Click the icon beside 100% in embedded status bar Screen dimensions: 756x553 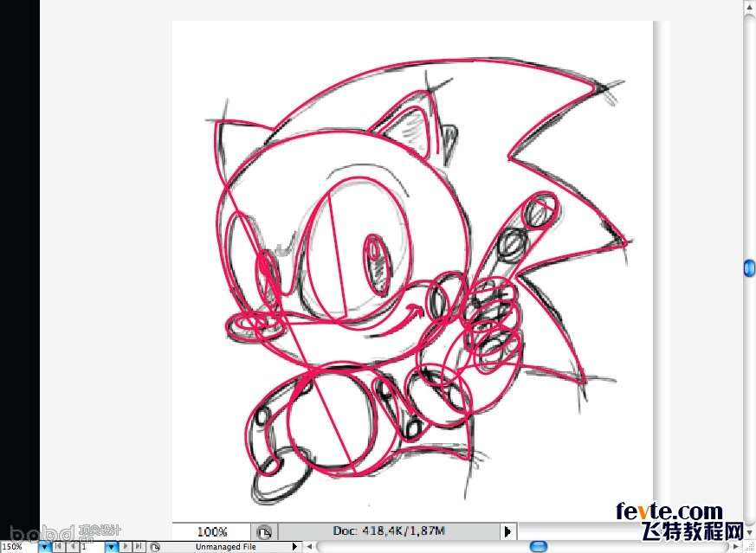point(264,532)
